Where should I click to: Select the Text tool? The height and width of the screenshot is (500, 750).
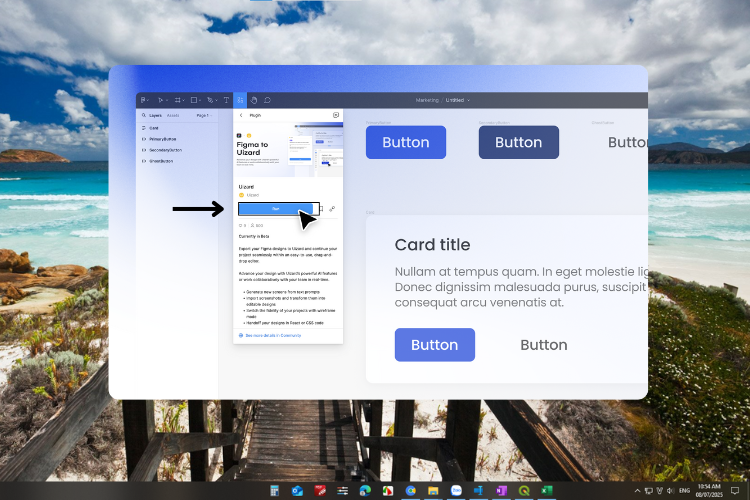coord(226,100)
